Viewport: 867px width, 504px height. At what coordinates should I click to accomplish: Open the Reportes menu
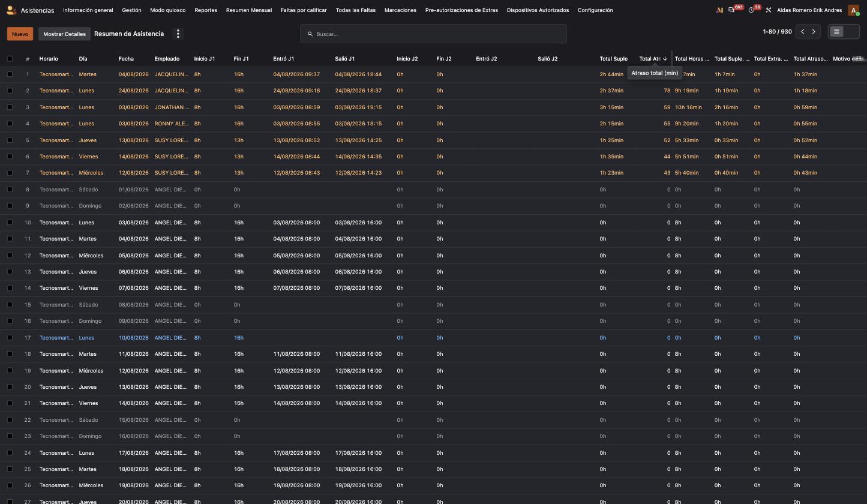(x=206, y=10)
